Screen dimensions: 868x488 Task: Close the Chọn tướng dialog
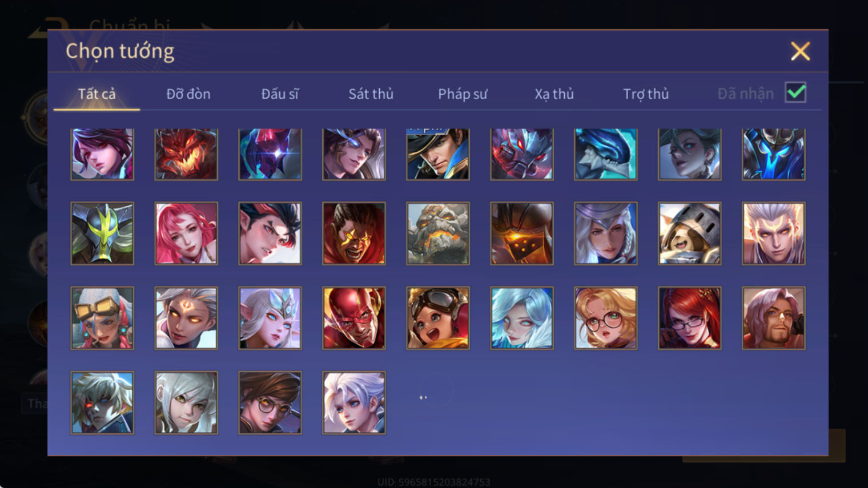click(800, 51)
